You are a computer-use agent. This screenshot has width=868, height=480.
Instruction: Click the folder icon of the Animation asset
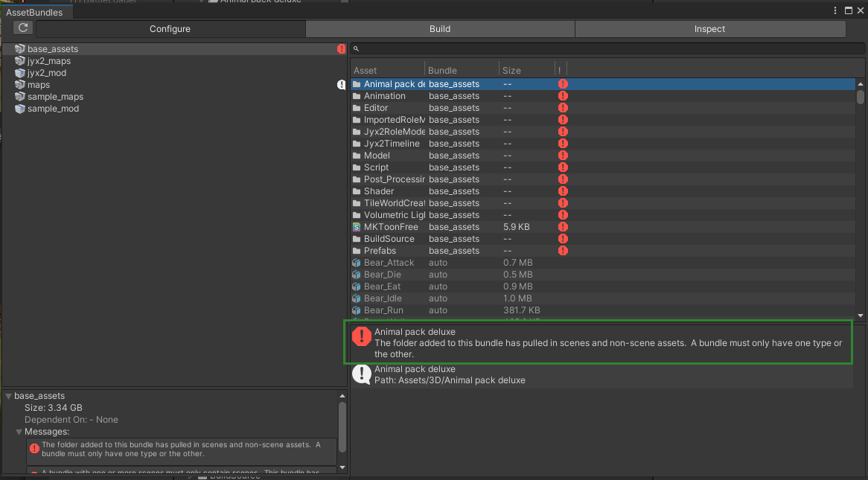[x=356, y=95]
